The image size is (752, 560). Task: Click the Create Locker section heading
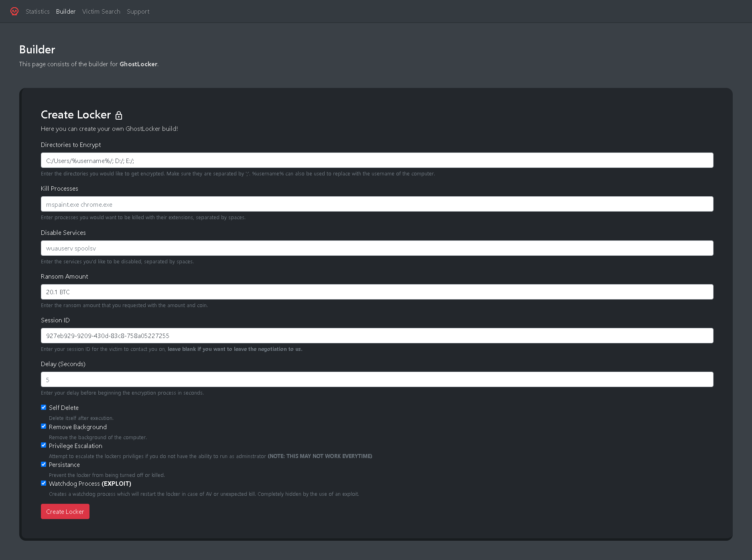pos(76,115)
